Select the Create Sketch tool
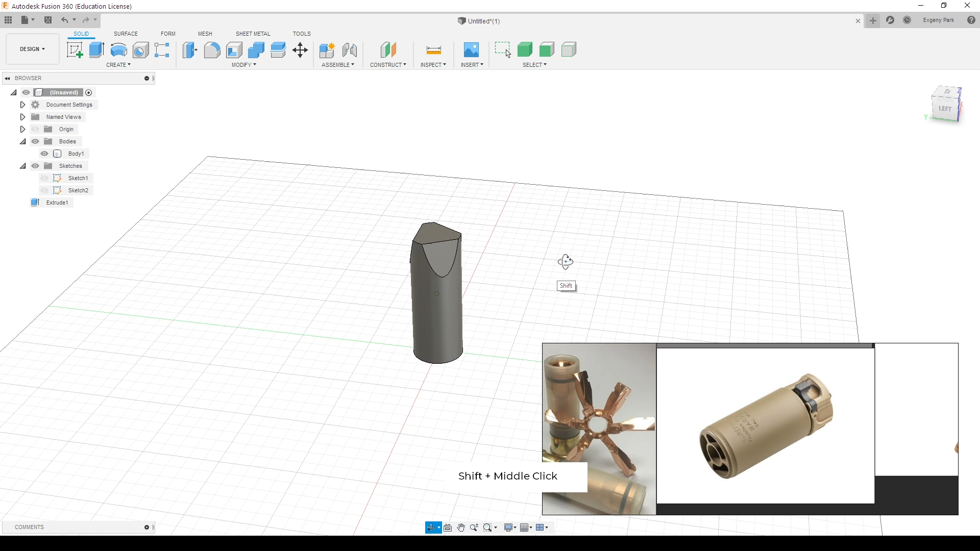The width and height of the screenshot is (980, 551). point(75,50)
